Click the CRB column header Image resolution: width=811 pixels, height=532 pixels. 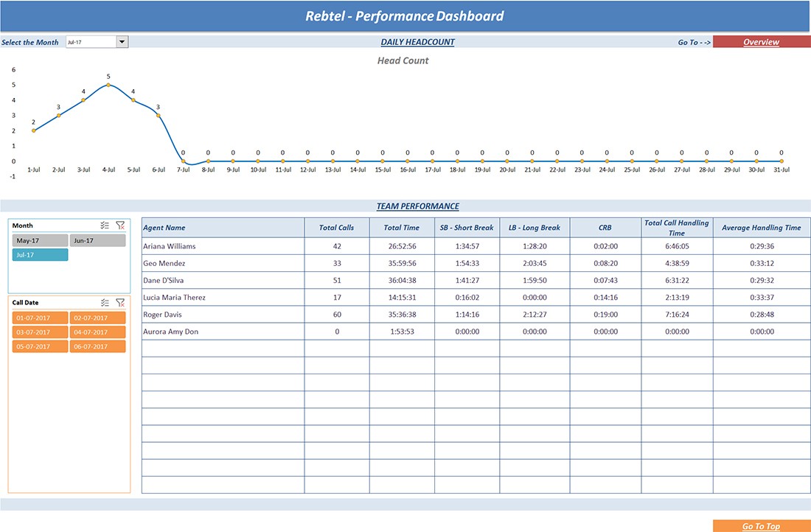pos(605,228)
